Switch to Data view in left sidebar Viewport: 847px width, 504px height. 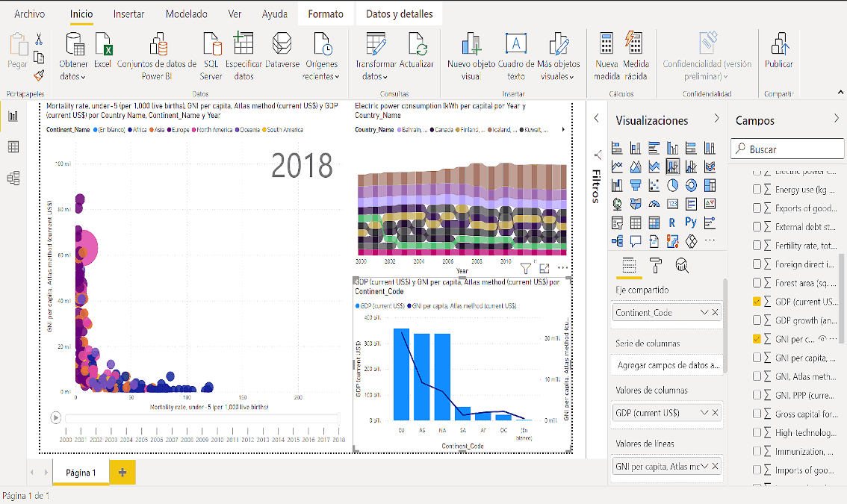tap(13, 147)
